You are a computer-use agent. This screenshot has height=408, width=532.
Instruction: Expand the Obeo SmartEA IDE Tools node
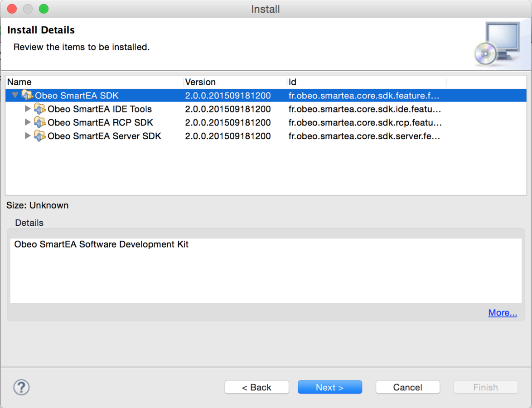click(28, 109)
